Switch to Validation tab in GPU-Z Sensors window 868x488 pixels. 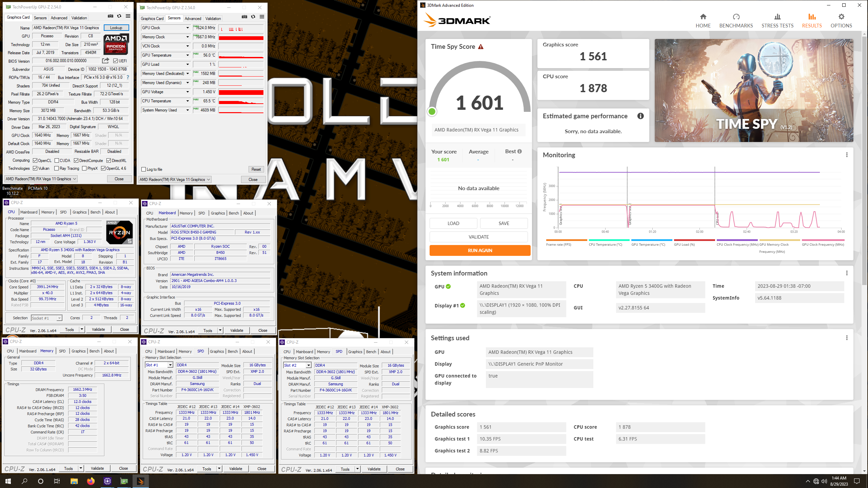[213, 19]
